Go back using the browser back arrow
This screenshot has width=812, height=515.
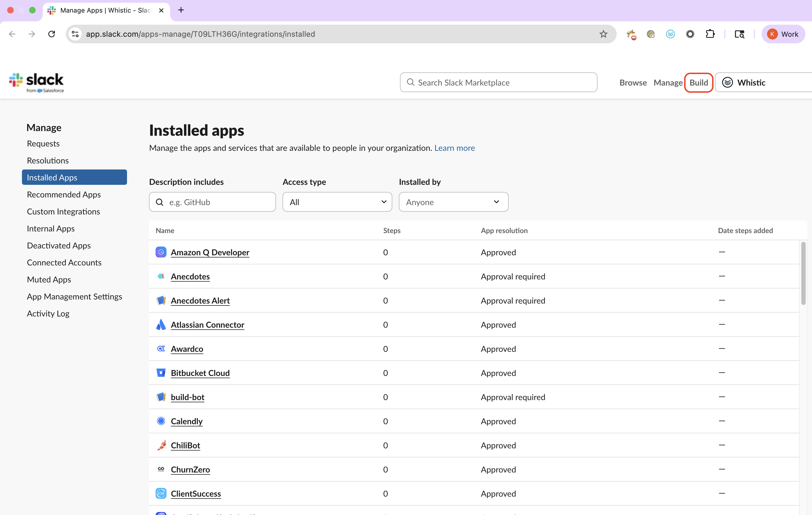point(12,34)
